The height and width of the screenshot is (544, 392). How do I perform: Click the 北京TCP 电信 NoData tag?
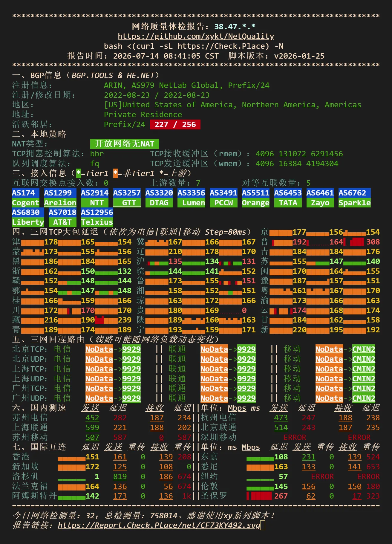tap(99, 349)
